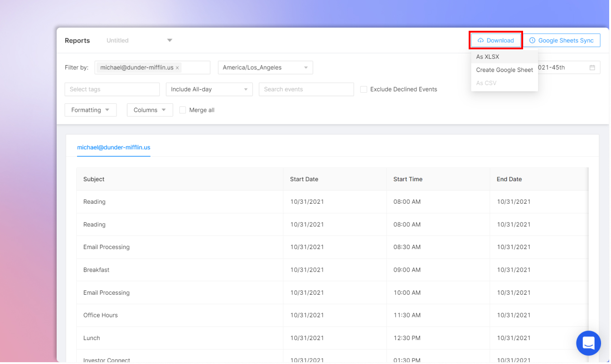Click the Select tags input field
The height and width of the screenshot is (364, 611).
(112, 89)
